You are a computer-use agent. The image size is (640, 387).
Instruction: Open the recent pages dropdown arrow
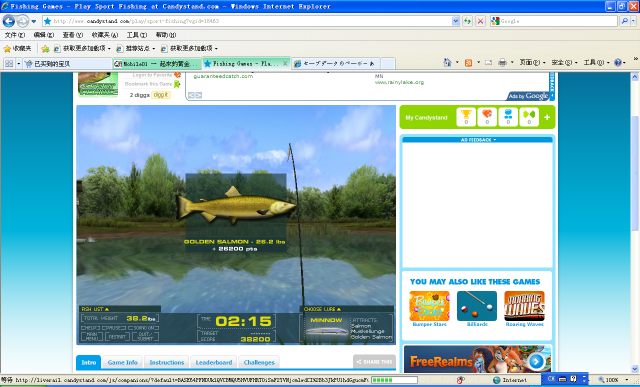tap(34, 21)
